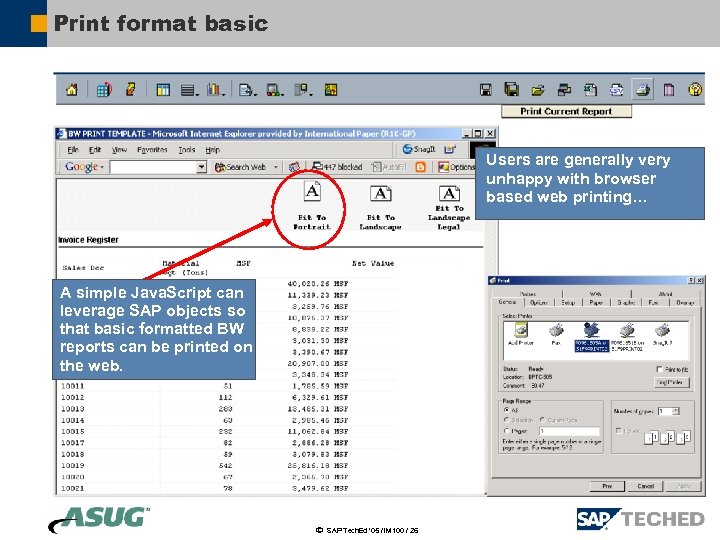Image resolution: width=720 pixels, height=540 pixels.
Task: Click the purple book icon in toolbar
Action: click(669, 90)
